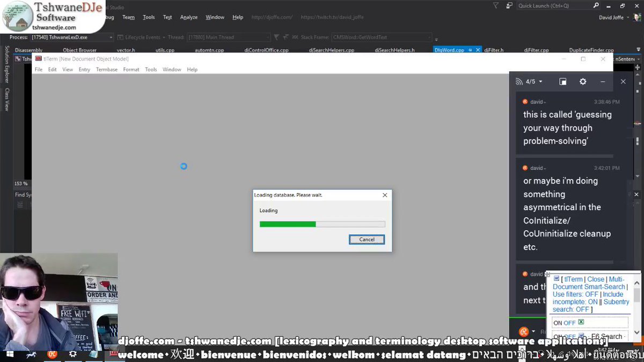Open the gear app in taskbar

[73, 354]
